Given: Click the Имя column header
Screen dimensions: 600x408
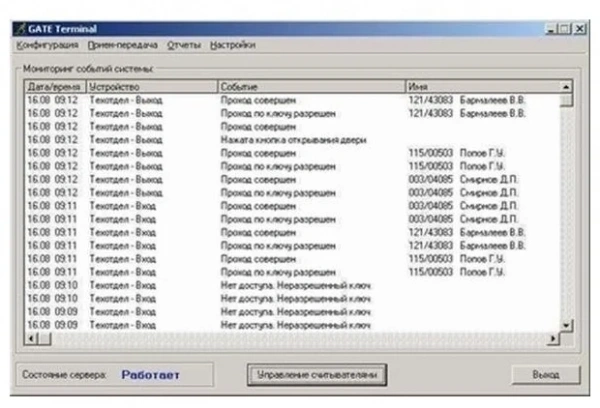Looking at the screenshot, I should [480, 87].
